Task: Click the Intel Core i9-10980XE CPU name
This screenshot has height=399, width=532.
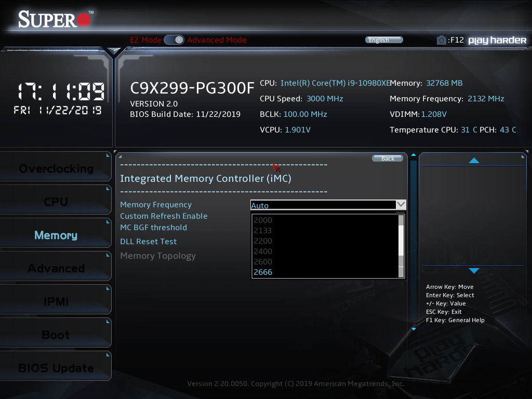Action: click(335, 83)
